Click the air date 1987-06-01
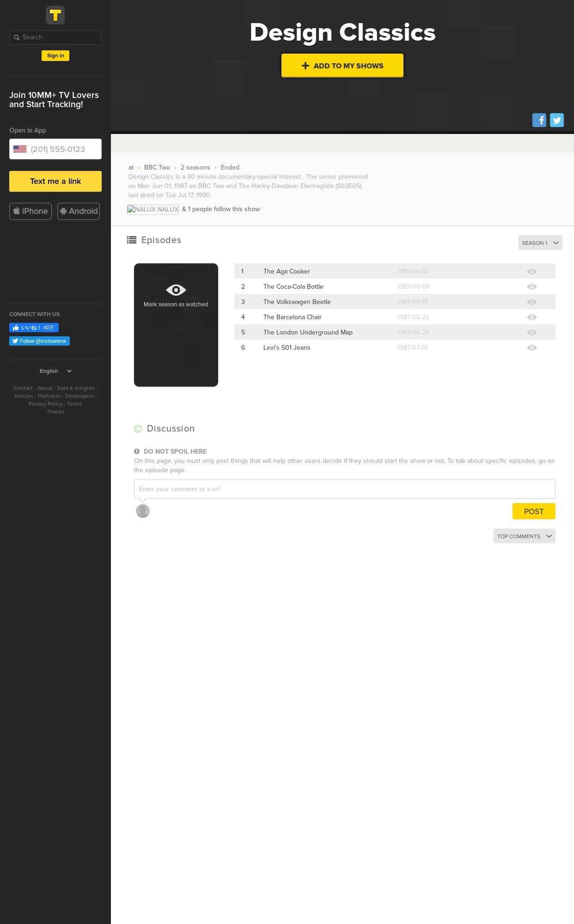The height and width of the screenshot is (924, 574). (413, 272)
